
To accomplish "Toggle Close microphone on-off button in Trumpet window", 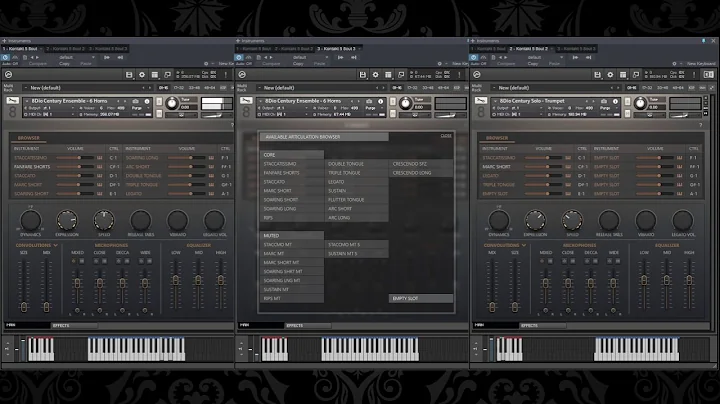I will coord(564,261).
